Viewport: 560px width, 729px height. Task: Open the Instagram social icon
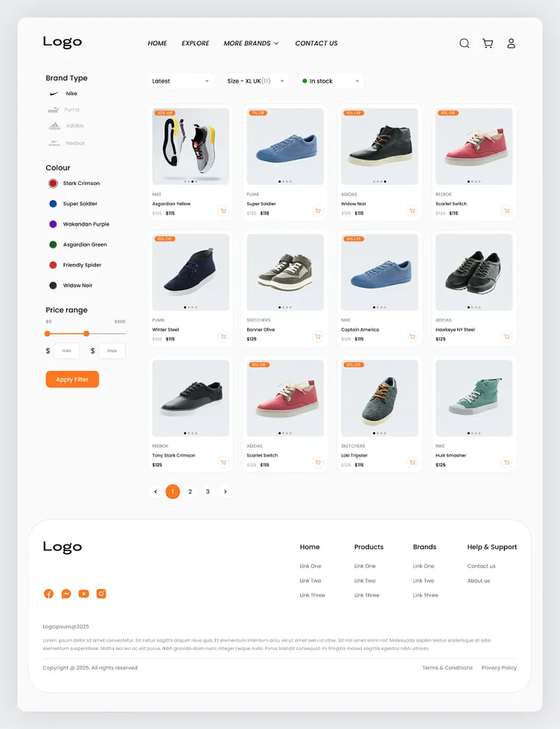[x=101, y=593]
